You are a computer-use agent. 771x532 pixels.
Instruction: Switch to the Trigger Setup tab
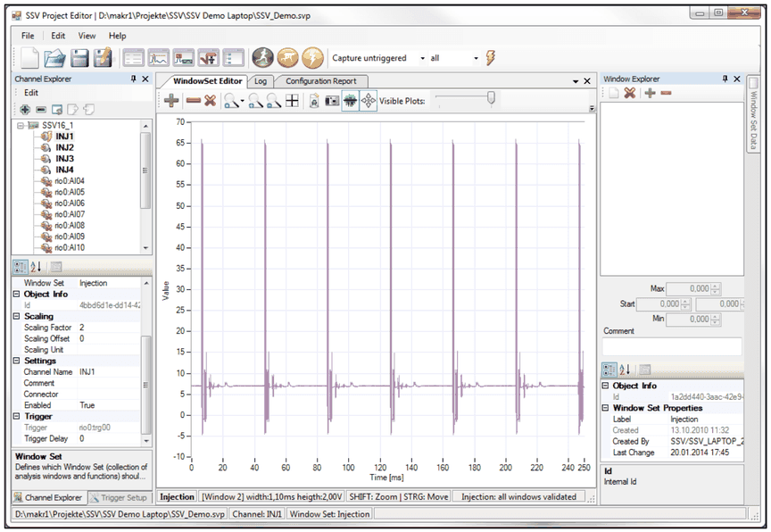click(120, 497)
